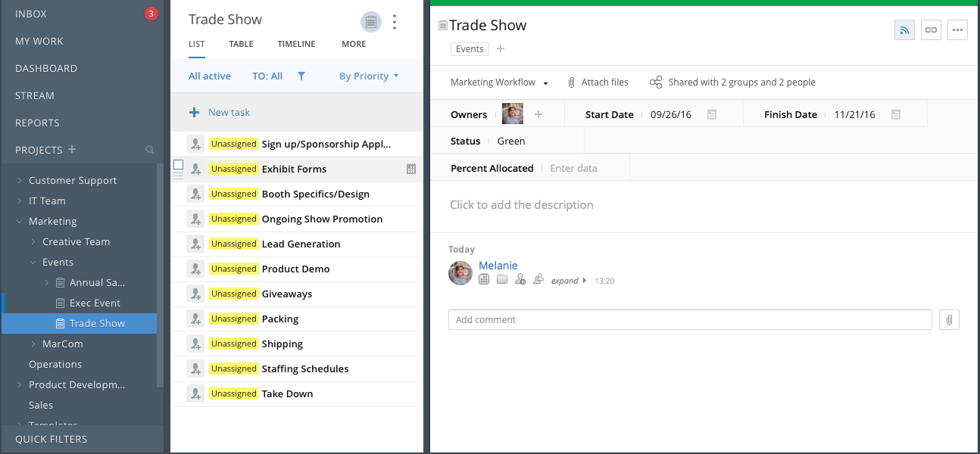Open the Exhibit Forms date calendar icon
The height and width of the screenshot is (454, 980).
tap(411, 169)
